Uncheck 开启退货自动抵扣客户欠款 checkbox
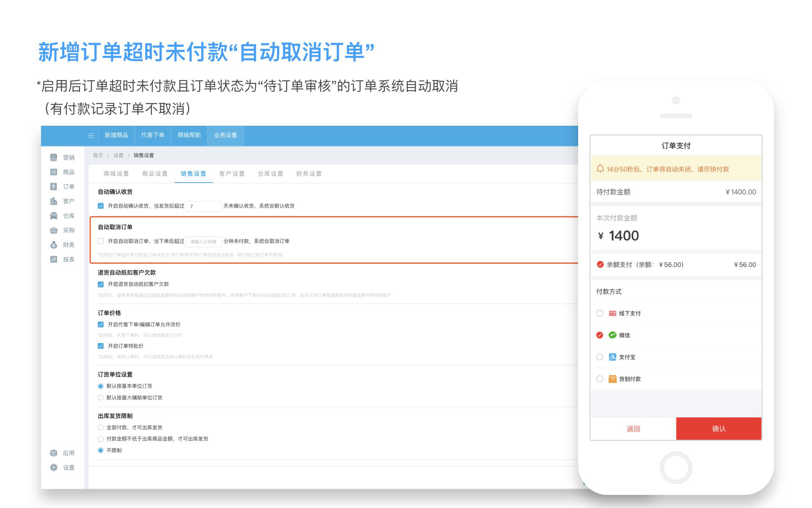Viewport: 812px width, 508px height. pos(101,284)
